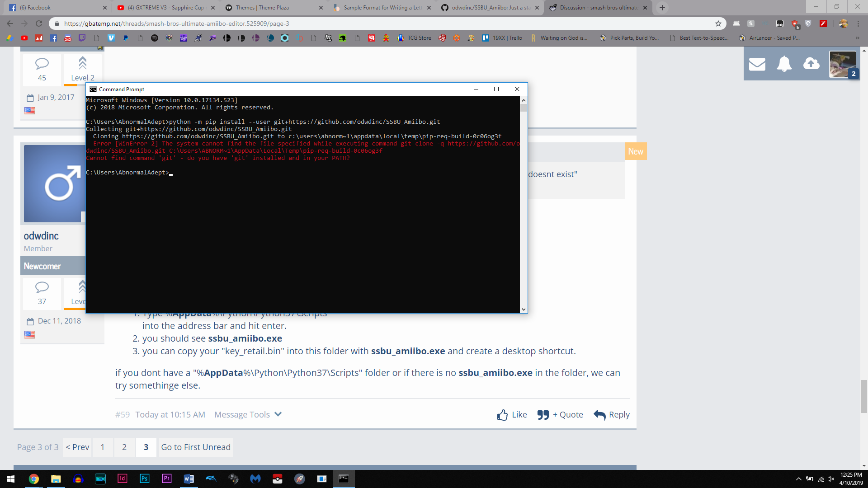Go back to the previous page
This screenshot has height=488, width=868.
tap(10, 23)
